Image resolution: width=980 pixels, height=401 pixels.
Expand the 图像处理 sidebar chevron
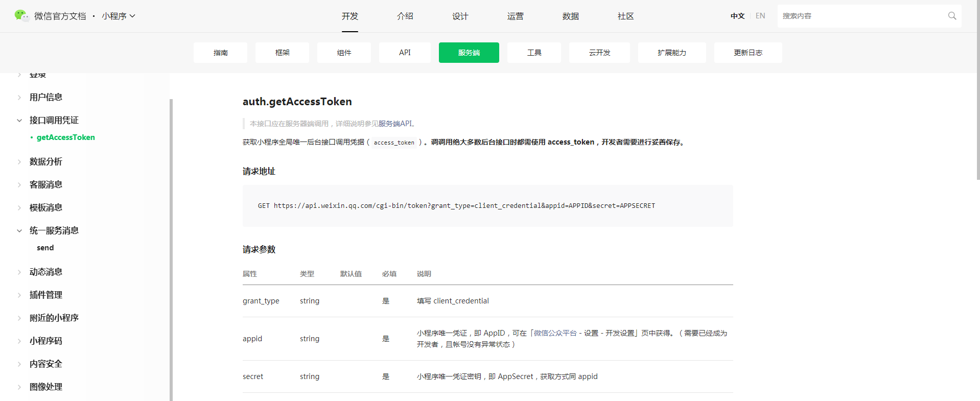click(x=19, y=387)
